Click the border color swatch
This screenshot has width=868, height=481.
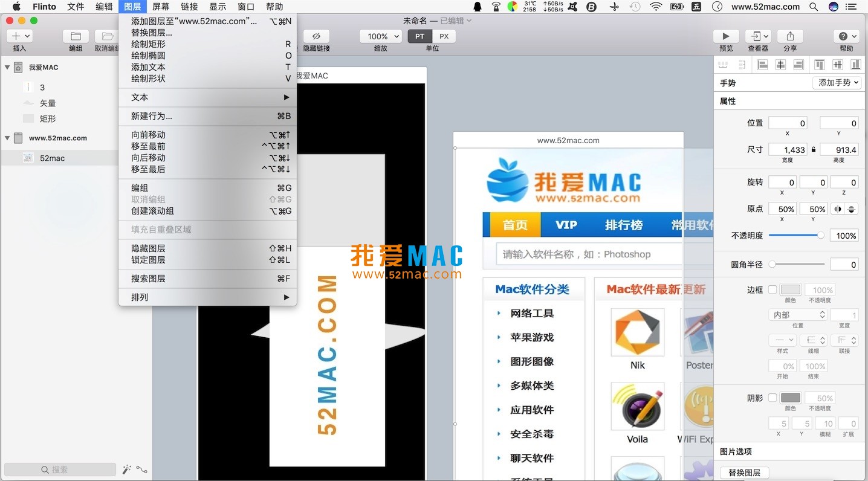tap(791, 289)
